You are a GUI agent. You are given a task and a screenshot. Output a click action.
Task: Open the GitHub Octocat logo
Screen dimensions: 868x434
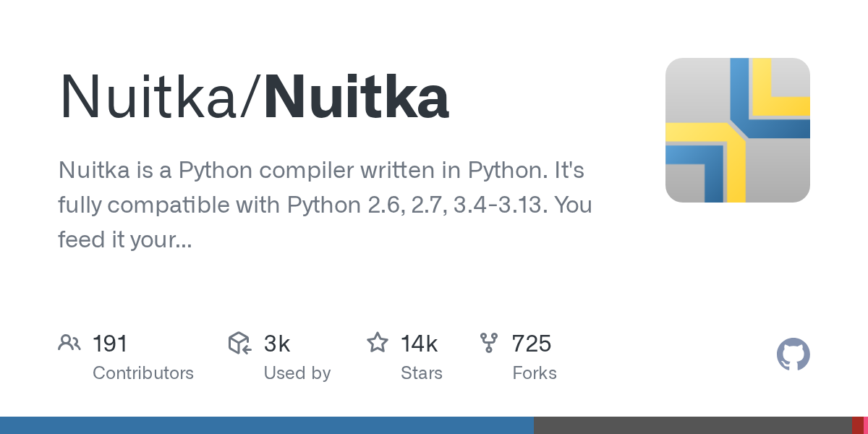(x=793, y=354)
